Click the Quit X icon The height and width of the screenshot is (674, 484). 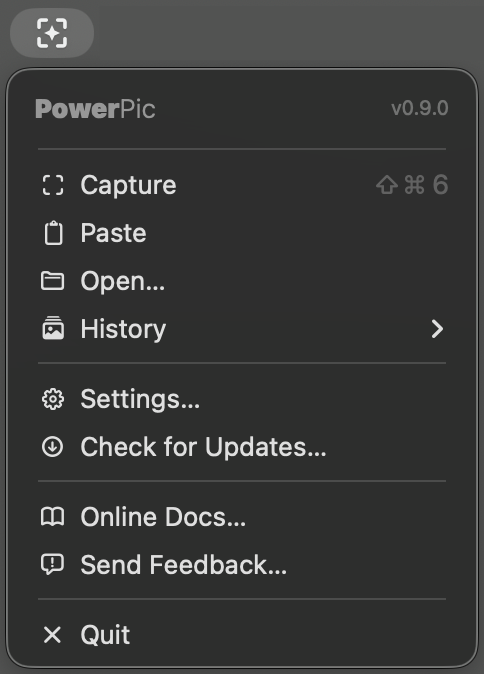point(52,635)
